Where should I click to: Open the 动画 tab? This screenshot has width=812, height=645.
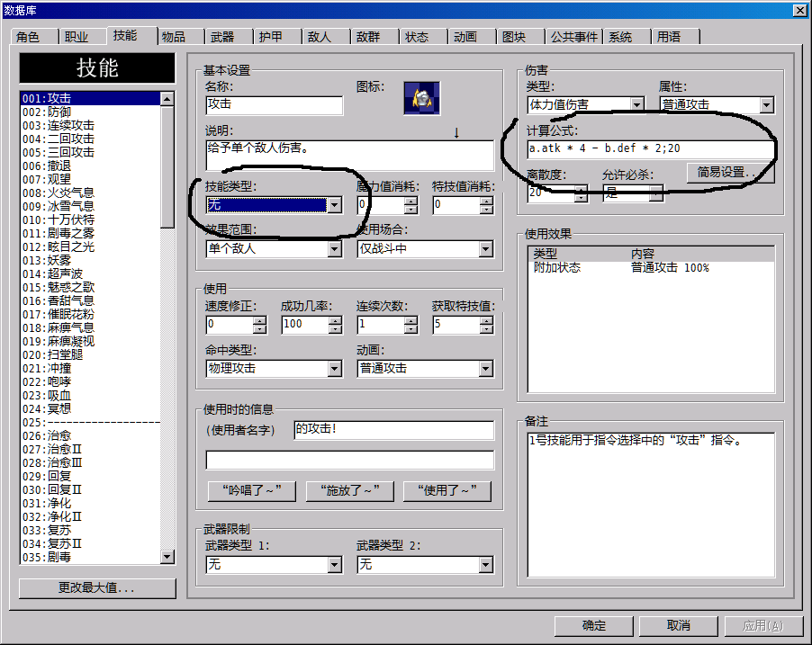[472, 37]
